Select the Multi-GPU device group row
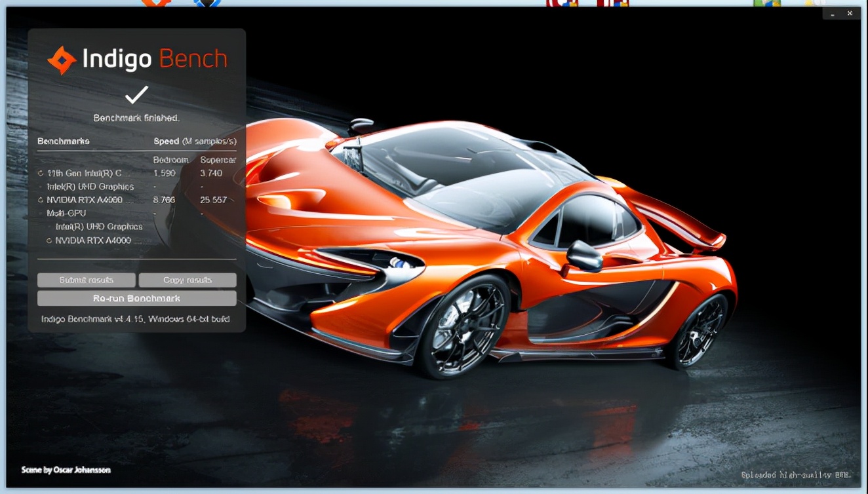This screenshot has height=494, width=868. click(x=66, y=213)
